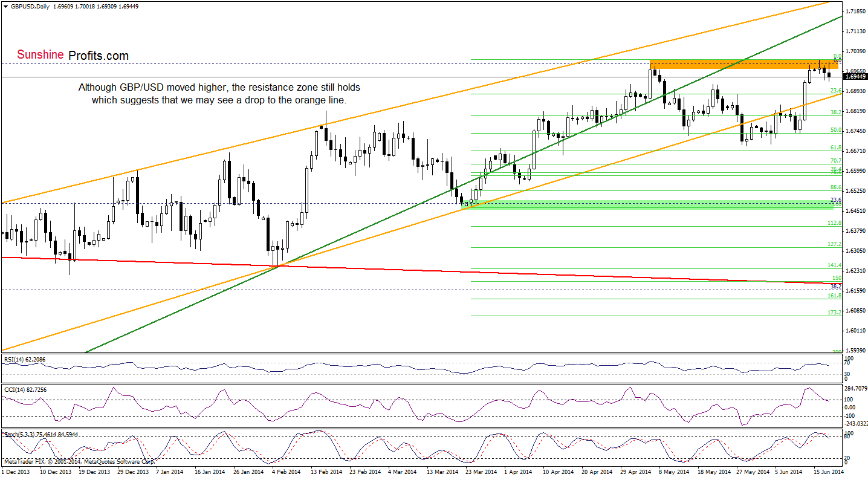Select the 50.0 Fibonacci level label
The image size is (868, 477).
click(x=836, y=130)
